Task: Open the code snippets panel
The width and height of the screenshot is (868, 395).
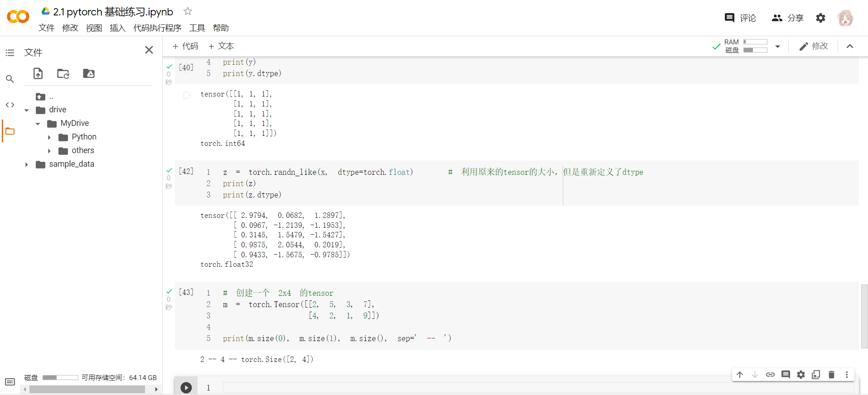Action: pyautogui.click(x=10, y=105)
